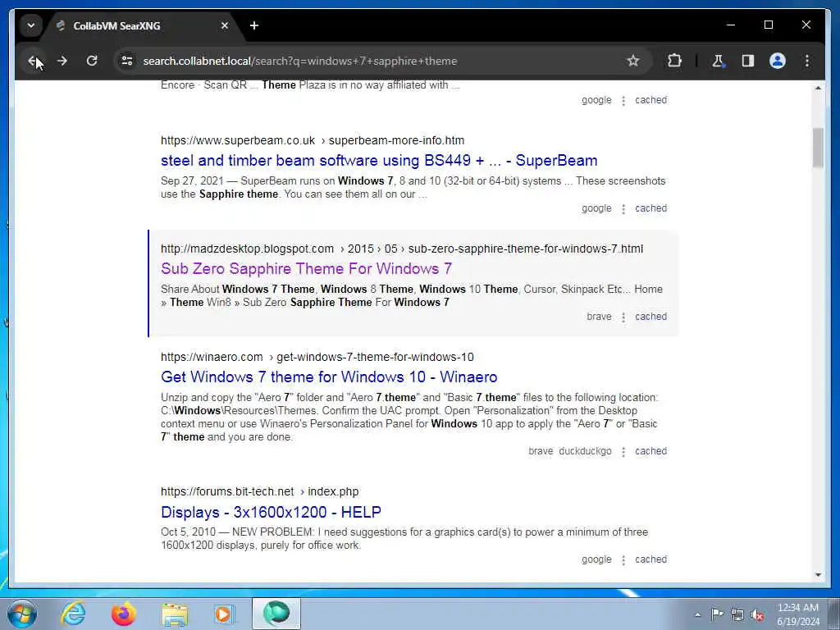Image resolution: width=840 pixels, height=630 pixels.
Task: Click the brave label on Sub Zero result
Action: (x=599, y=316)
